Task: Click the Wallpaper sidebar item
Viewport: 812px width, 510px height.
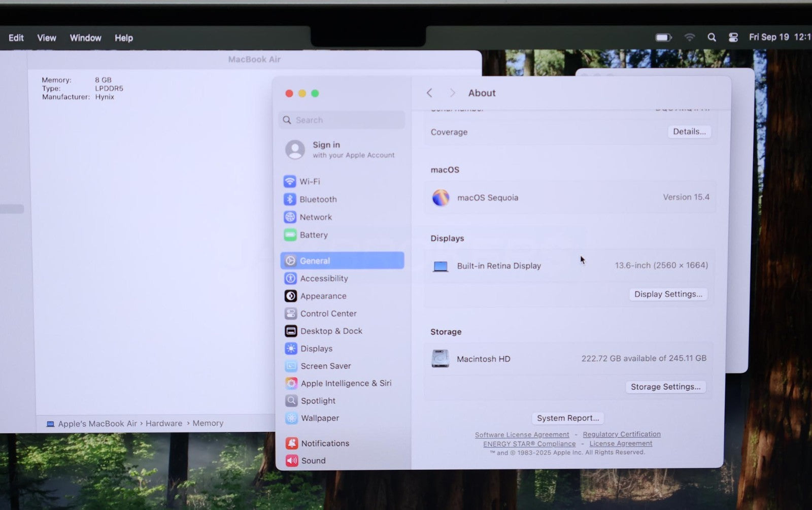Action: click(319, 418)
